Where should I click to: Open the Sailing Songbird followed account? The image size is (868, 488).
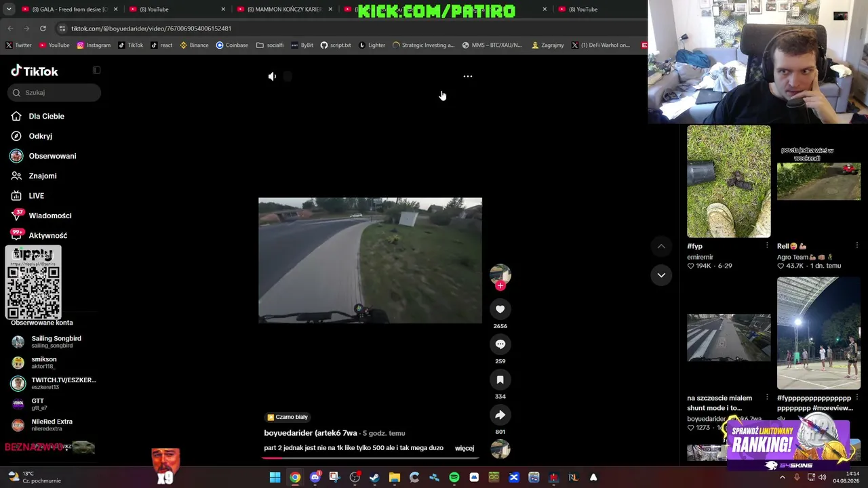[x=47, y=342]
